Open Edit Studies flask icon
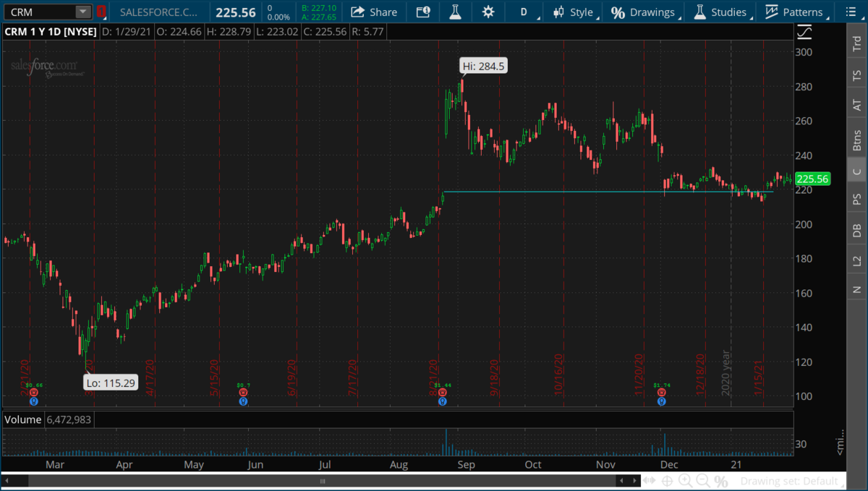 pyautogui.click(x=455, y=12)
